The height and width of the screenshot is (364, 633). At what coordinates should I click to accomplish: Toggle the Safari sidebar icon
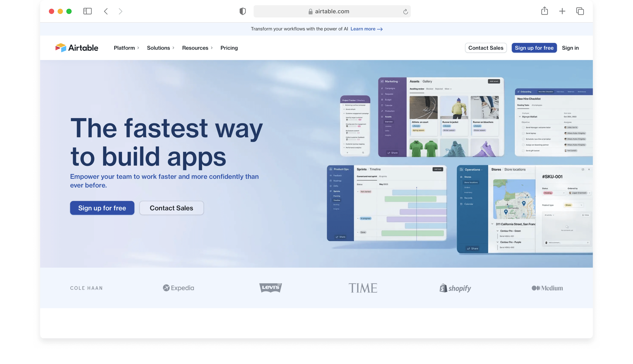point(87,11)
